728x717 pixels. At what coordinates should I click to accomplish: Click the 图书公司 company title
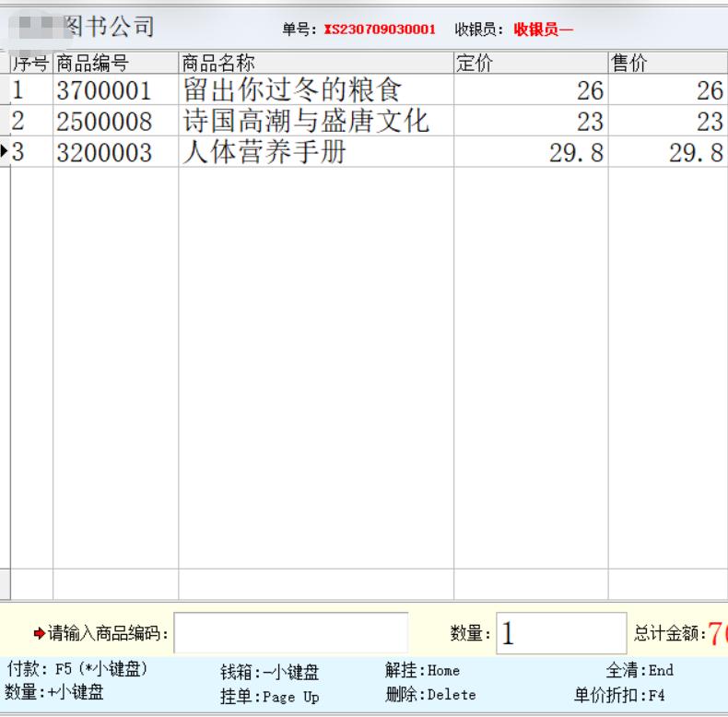[x=108, y=26]
